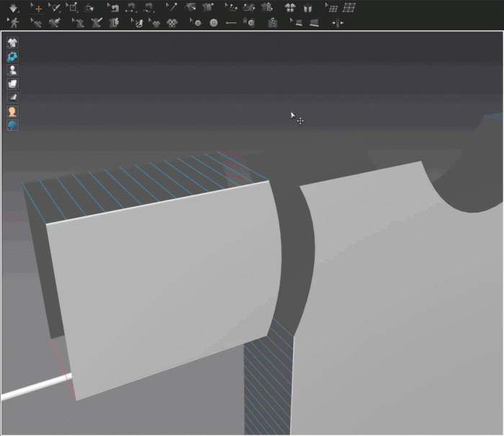Click the grey fabric shading icon
Viewport: 504px width, 436px height.
click(12, 98)
